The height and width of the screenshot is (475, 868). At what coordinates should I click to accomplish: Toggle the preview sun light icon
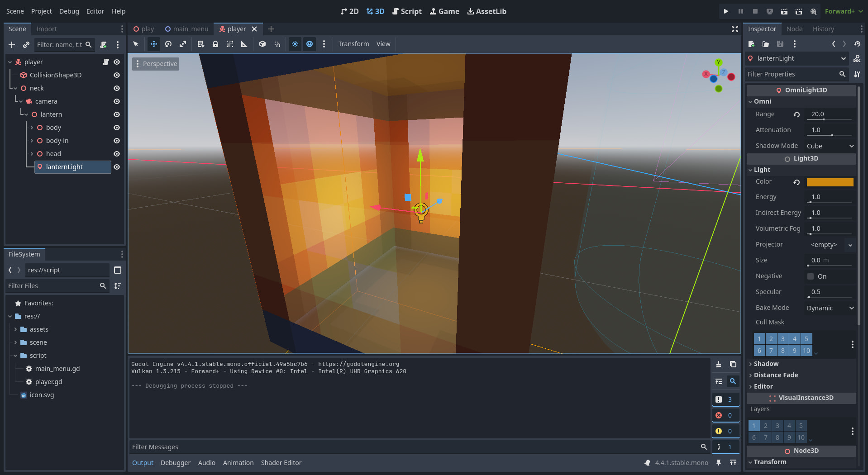click(x=295, y=44)
